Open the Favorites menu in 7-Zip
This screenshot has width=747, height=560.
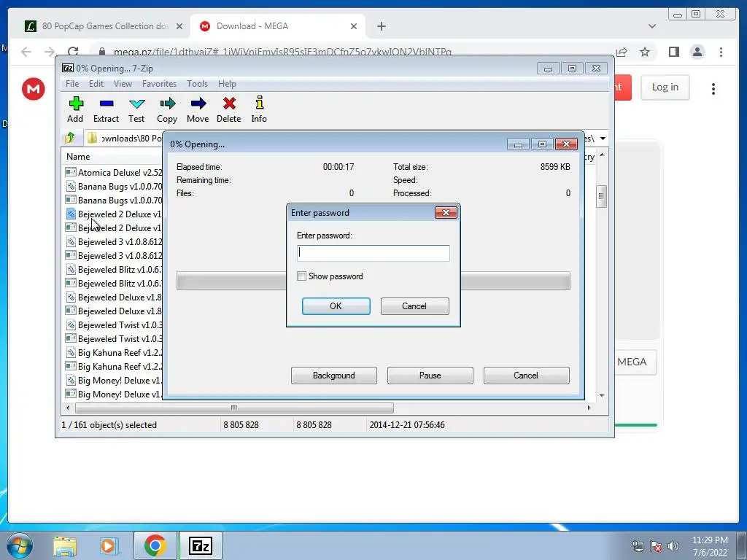160,84
